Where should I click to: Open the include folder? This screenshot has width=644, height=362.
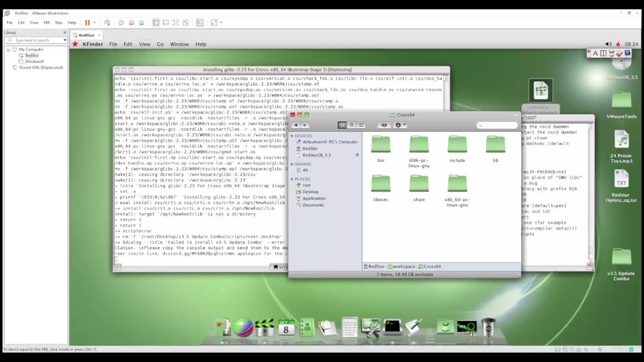tap(457, 145)
